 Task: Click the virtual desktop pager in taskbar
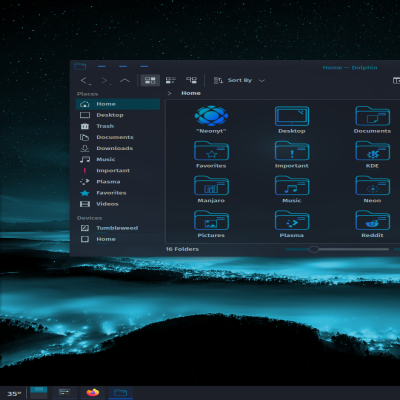39,393
